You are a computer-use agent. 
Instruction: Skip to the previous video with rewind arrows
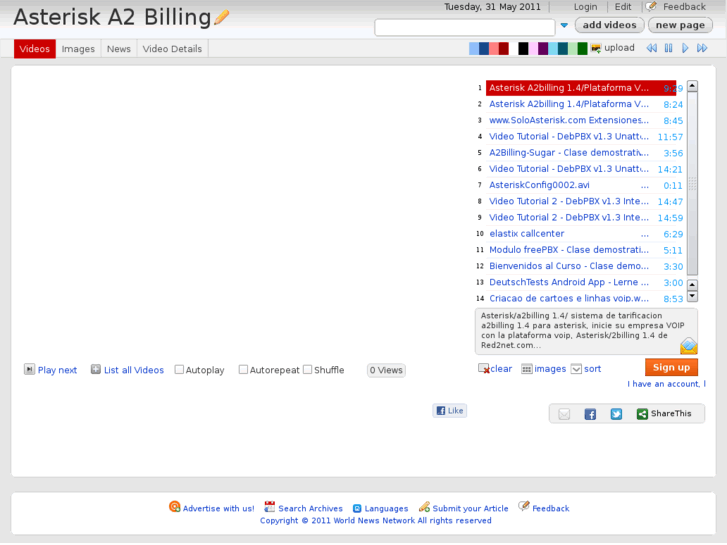(x=651, y=48)
